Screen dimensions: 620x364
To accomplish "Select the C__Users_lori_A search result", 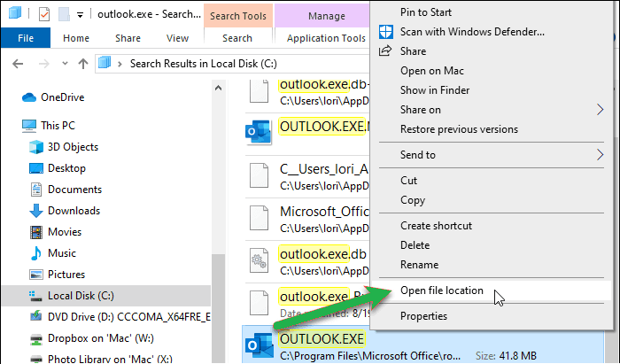I will point(306,176).
